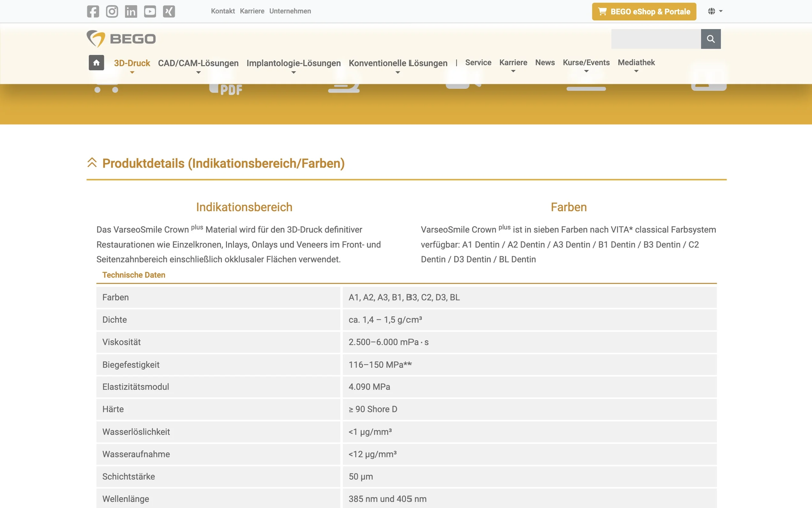Open the globe language selector
The image size is (812, 508).
click(715, 12)
